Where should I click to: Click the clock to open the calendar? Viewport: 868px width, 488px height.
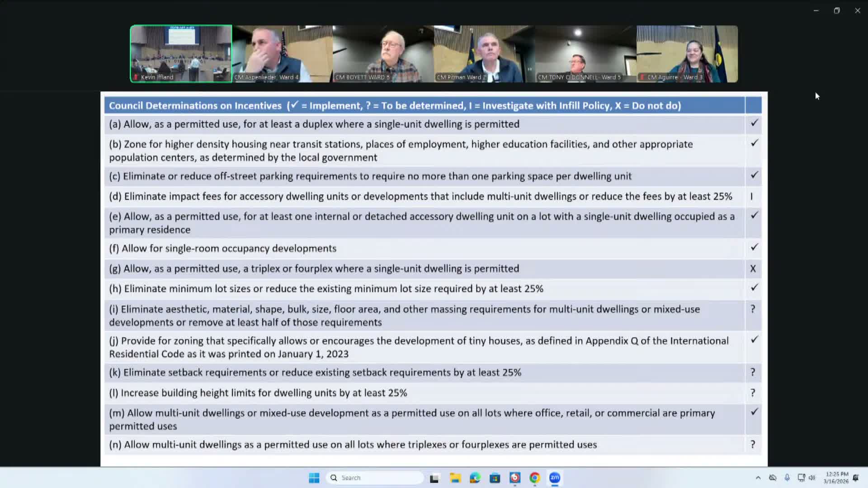[x=835, y=478]
